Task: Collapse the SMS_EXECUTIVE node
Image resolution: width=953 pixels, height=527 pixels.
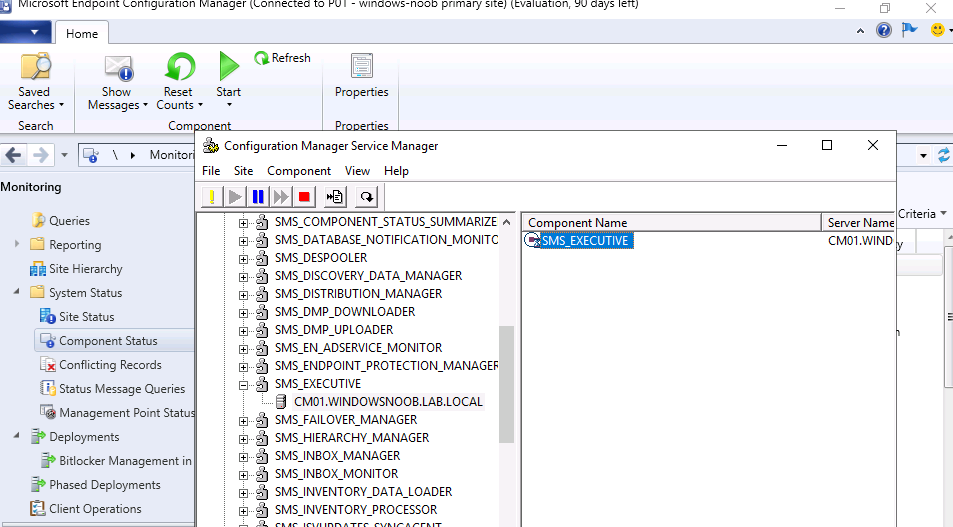Action: (x=243, y=385)
